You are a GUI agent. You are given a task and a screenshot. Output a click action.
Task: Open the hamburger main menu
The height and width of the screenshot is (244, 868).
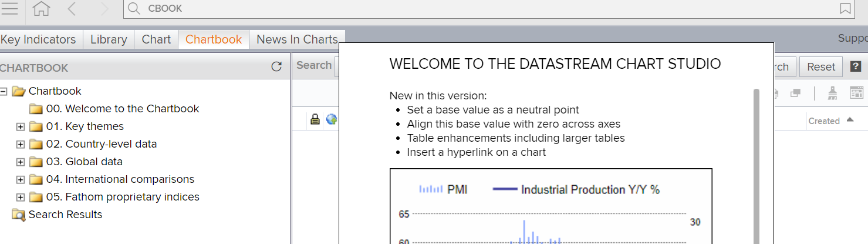9,9
